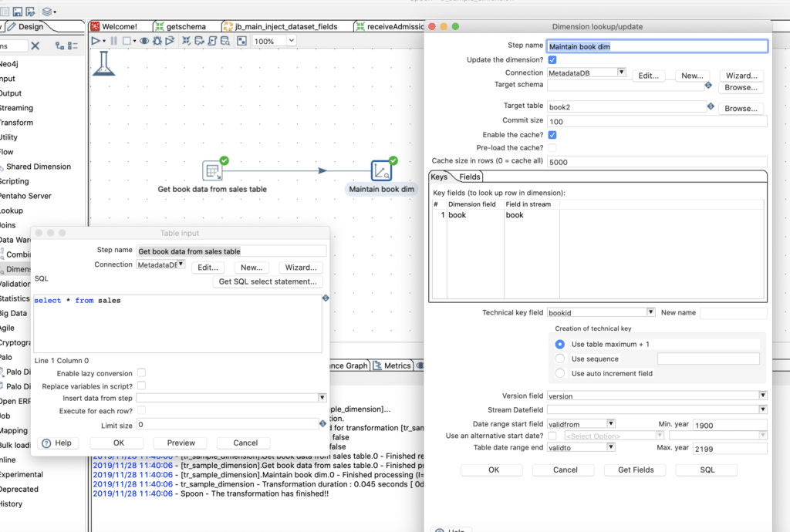Toggle Enable lazy conversion in Table input
This screenshot has height=532, width=790.
coord(141,372)
